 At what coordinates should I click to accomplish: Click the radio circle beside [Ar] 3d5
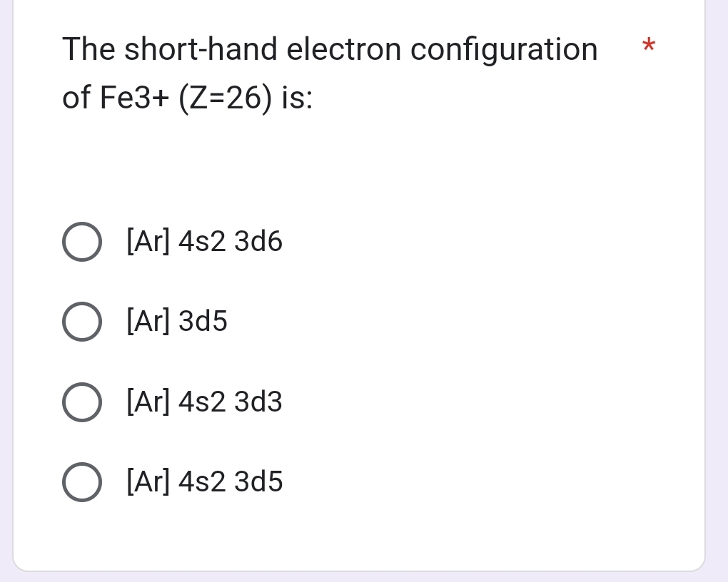pos(81,321)
